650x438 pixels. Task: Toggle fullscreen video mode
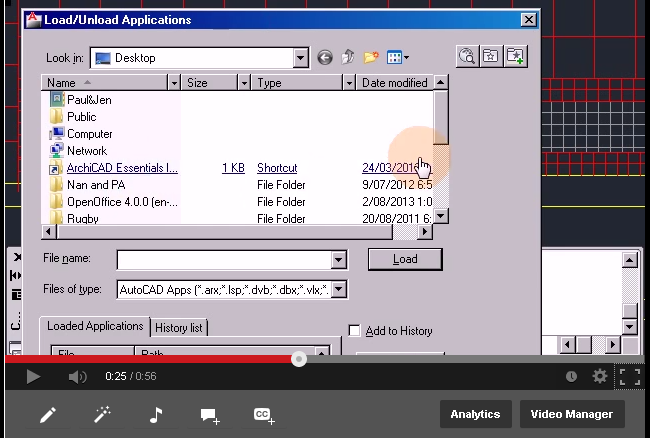[629, 377]
